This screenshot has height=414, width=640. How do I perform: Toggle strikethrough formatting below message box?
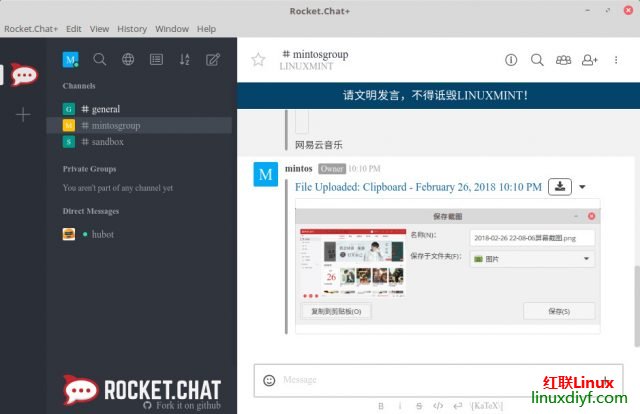tap(419, 406)
